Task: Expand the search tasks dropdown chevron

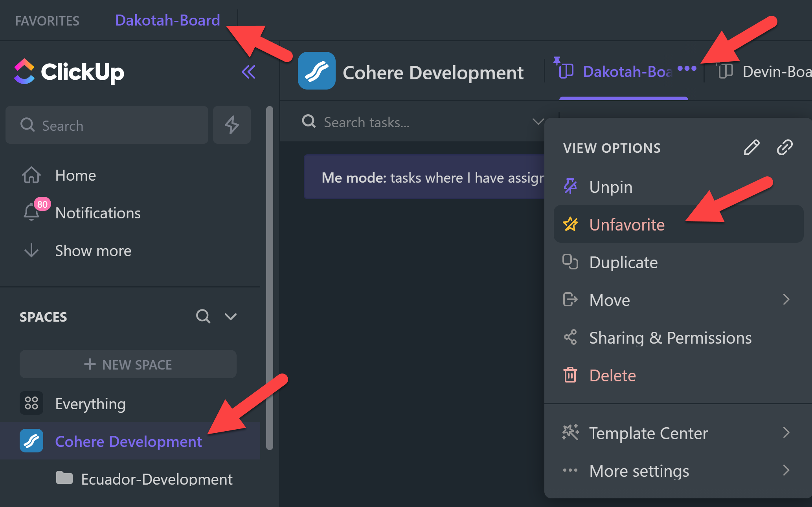Action: [x=538, y=122]
